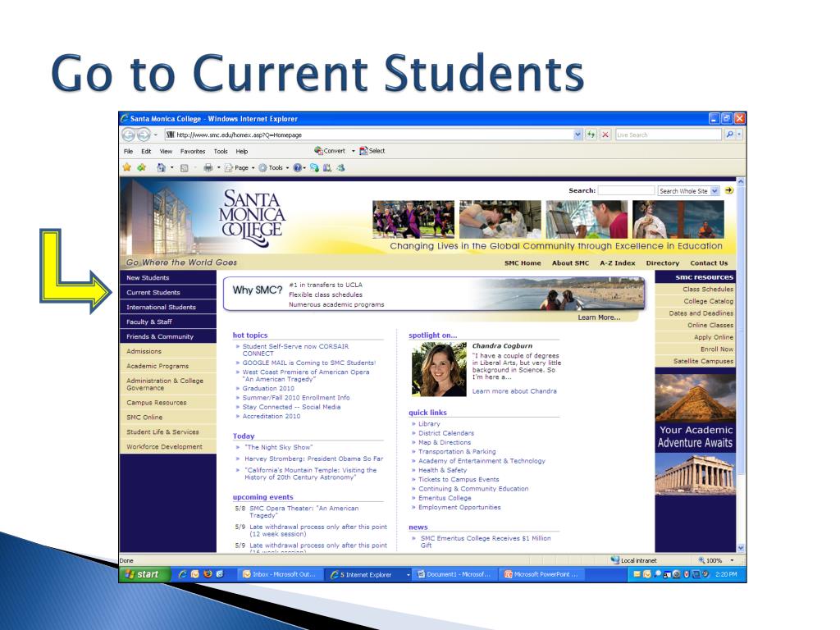The width and height of the screenshot is (840, 630).
Task: Switch to Document1 - Microsoft Word taskbar button
Action: click(x=454, y=574)
